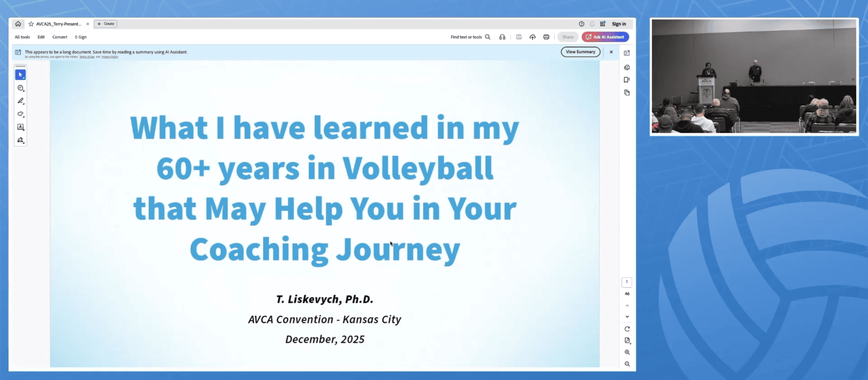Click the Save icon in toolbar
Viewport: 868px width, 380px height.
coord(519,37)
